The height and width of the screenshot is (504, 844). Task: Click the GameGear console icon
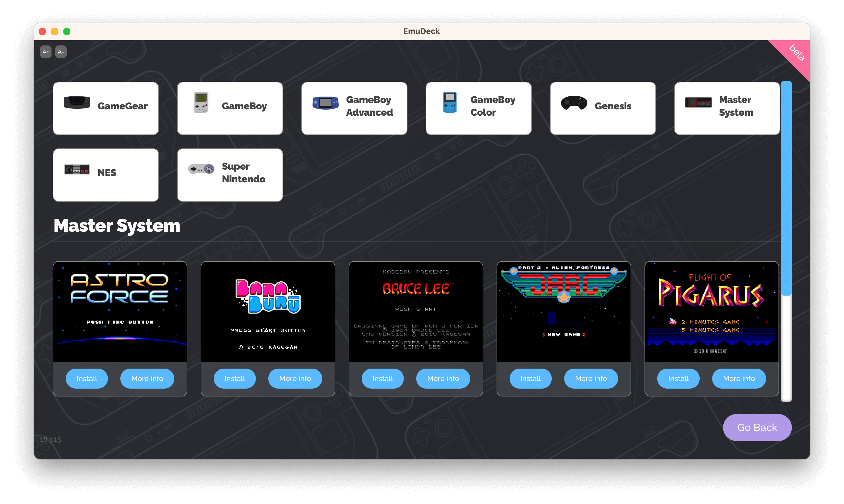77,102
